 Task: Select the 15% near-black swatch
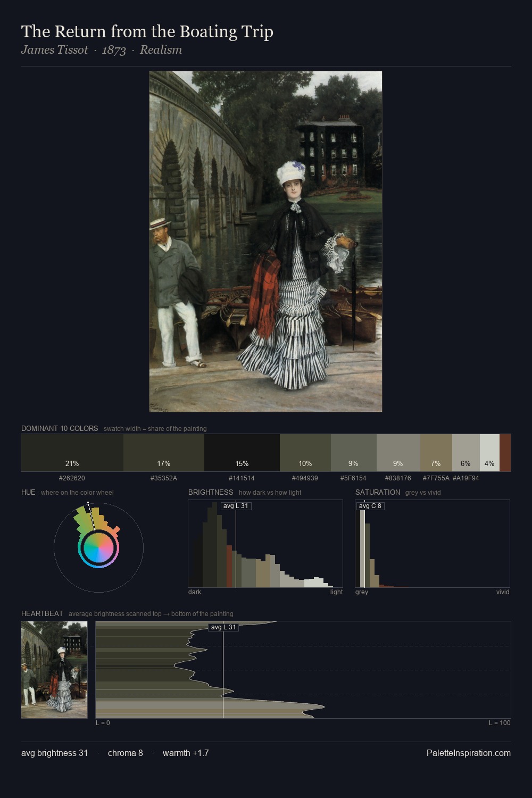click(242, 453)
